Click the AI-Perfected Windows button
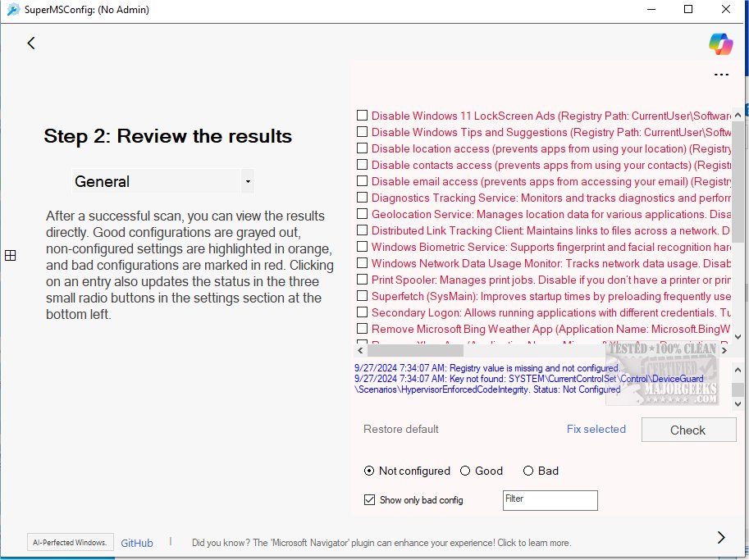The height and width of the screenshot is (560, 749). coord(71,542)
